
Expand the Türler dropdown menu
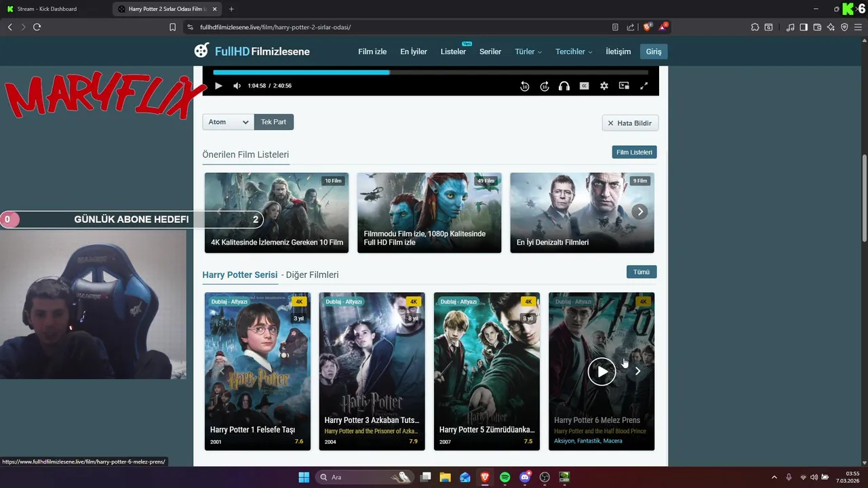(x=528, y=52)
